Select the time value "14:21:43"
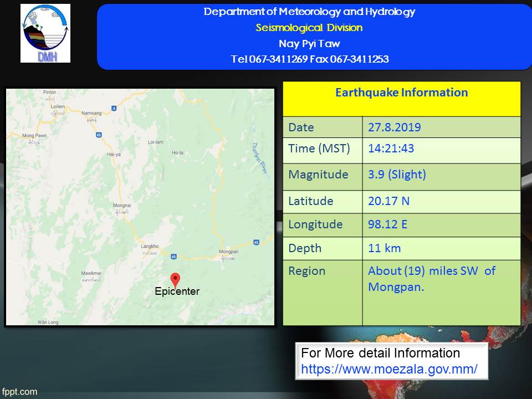 tap(391, 149)
